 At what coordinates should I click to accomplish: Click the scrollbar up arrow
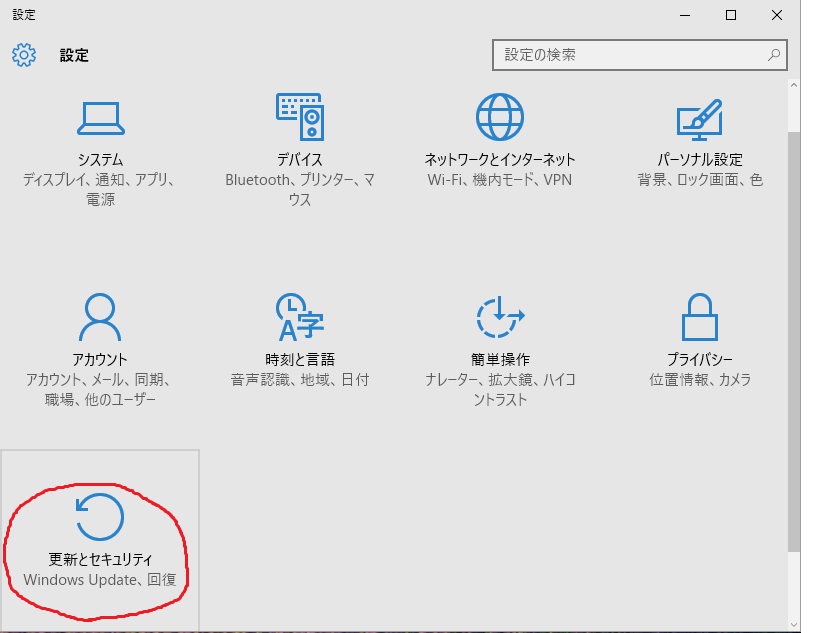794,85
